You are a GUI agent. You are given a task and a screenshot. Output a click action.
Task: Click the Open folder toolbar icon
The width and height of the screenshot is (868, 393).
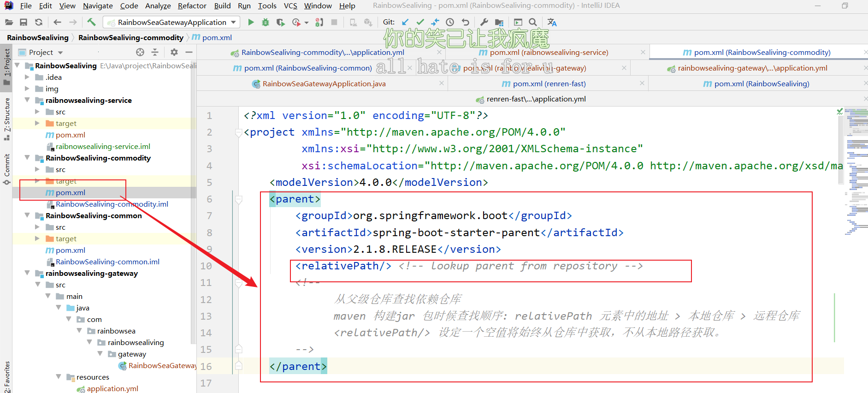(9, 22)
